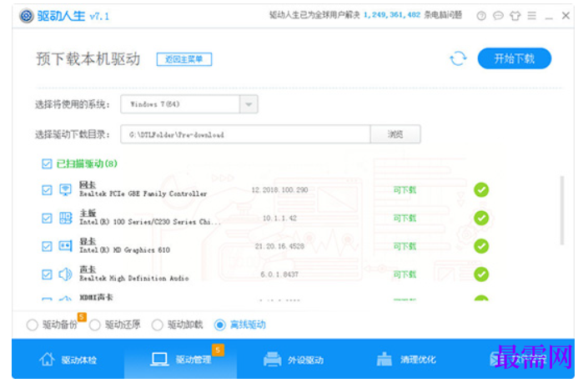
Task: Switch to the 驱动体检 tab
Action: tap(68, 360)
